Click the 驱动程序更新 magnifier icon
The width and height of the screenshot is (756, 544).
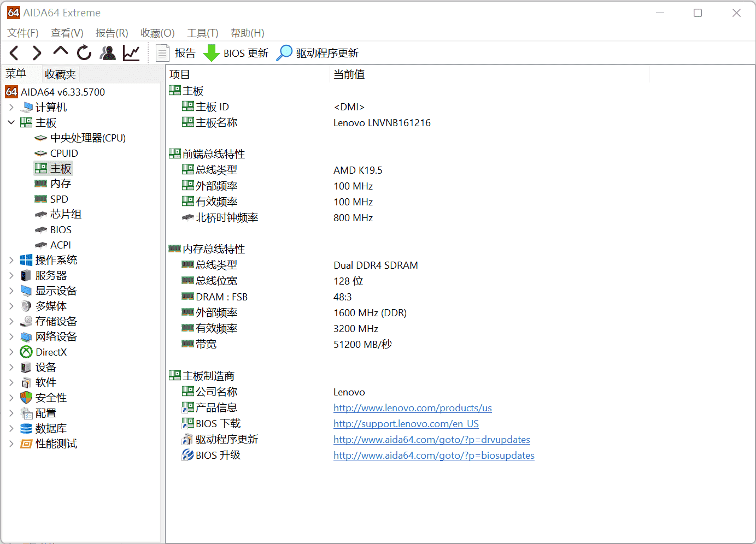(x=284, y=53)
